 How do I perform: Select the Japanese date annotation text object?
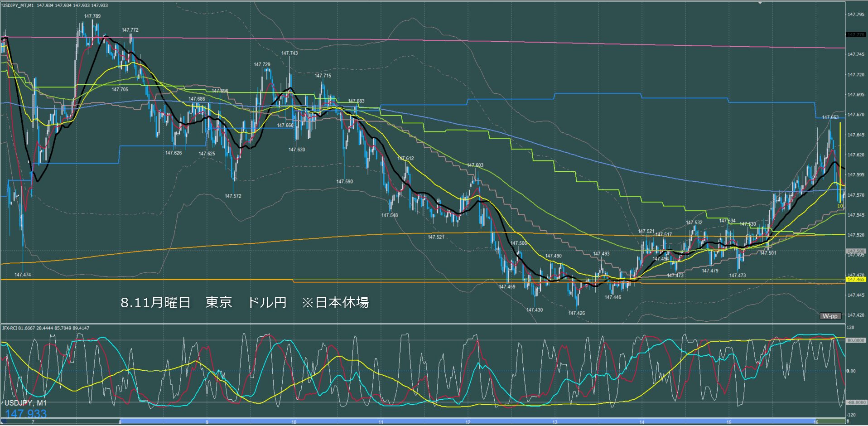pos(245,302)
